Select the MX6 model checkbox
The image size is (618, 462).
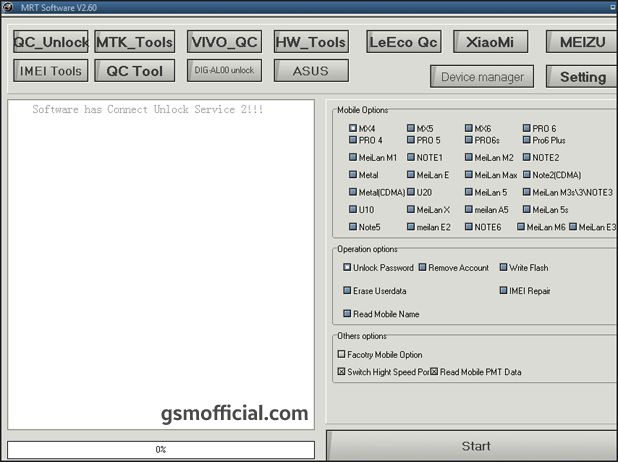pos(469,128)
